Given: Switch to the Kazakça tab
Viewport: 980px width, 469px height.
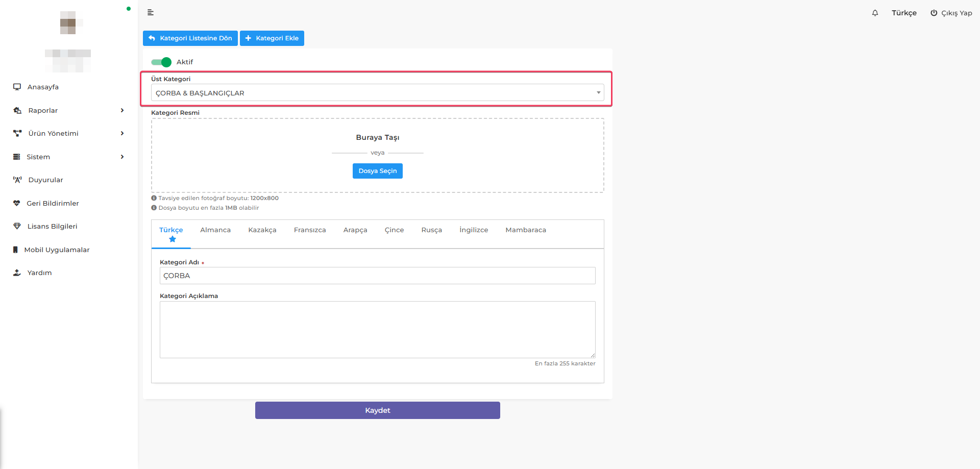Looking at the screenshot, I should (262, 230).
